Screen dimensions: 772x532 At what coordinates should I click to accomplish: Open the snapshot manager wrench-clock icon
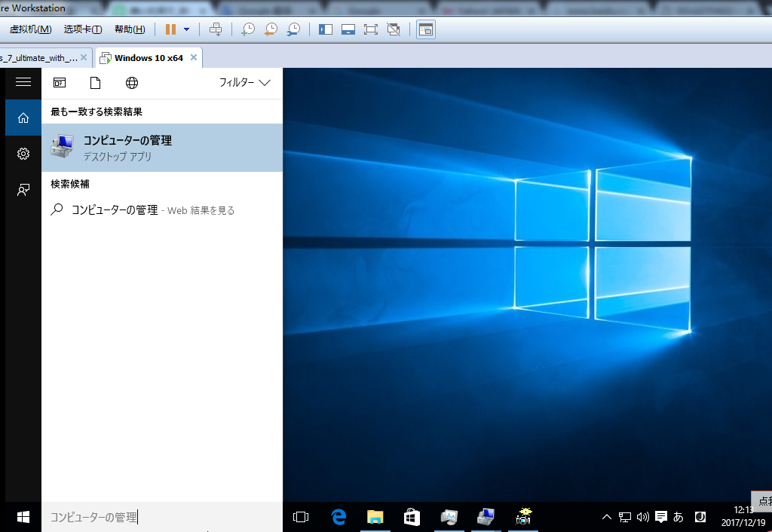pos(293,29)
